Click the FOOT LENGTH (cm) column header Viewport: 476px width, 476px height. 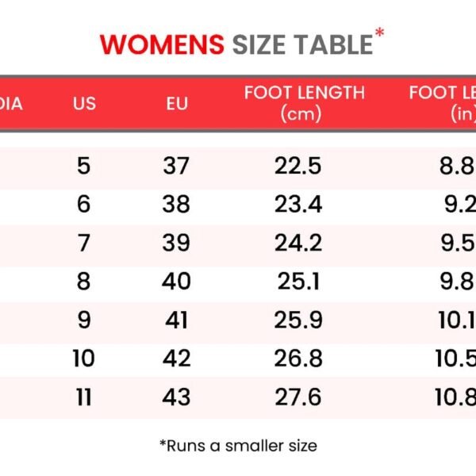304,103
